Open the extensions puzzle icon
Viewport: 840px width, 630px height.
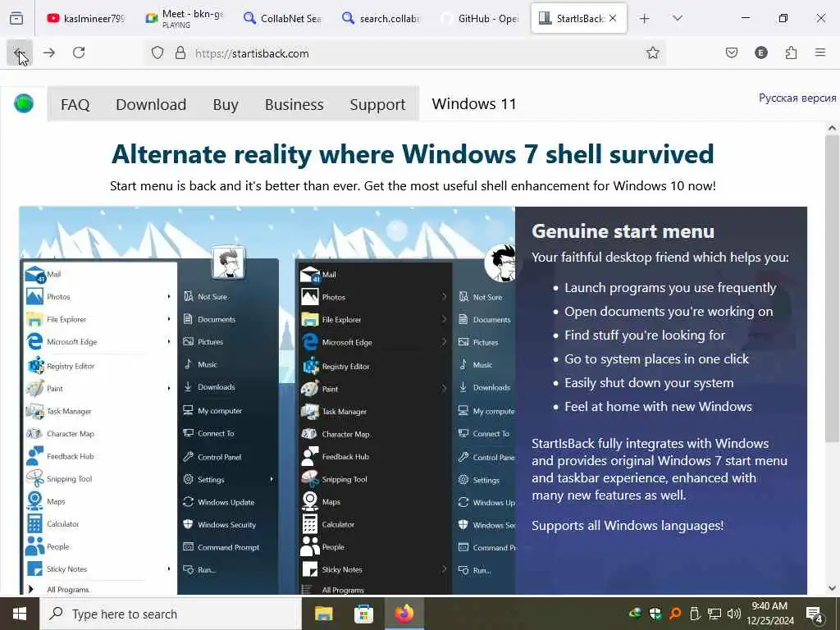(791, 52)
